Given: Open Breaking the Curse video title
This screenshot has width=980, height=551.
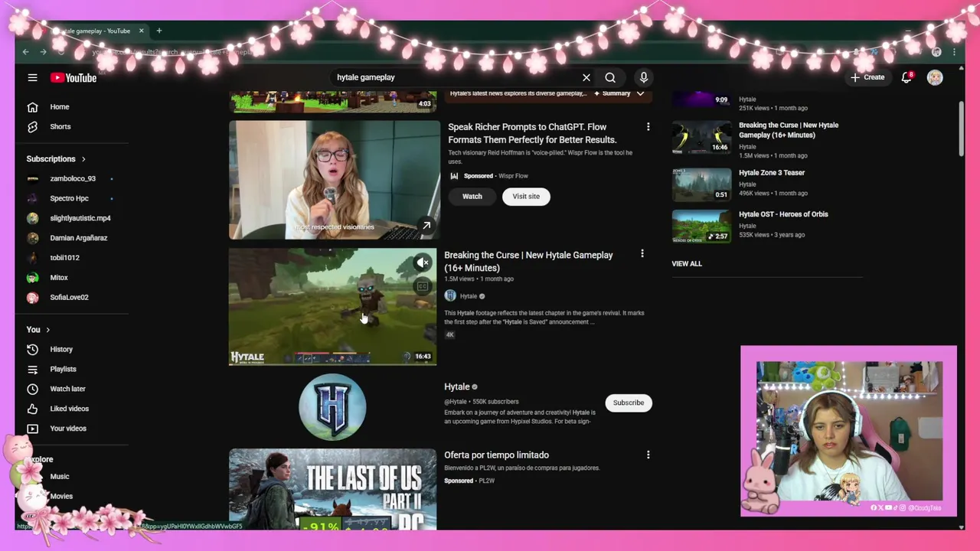Looking at the screenshot, I should [x=528, y=262].
